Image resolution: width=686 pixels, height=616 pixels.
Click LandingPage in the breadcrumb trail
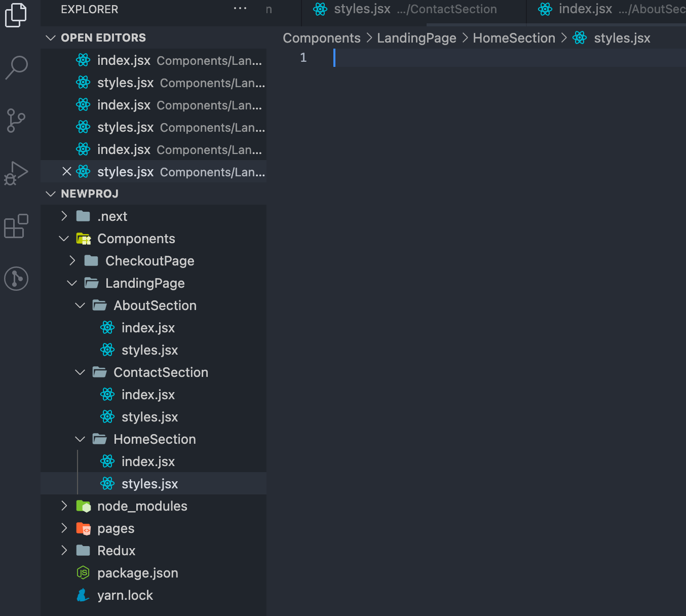point(416,37)
